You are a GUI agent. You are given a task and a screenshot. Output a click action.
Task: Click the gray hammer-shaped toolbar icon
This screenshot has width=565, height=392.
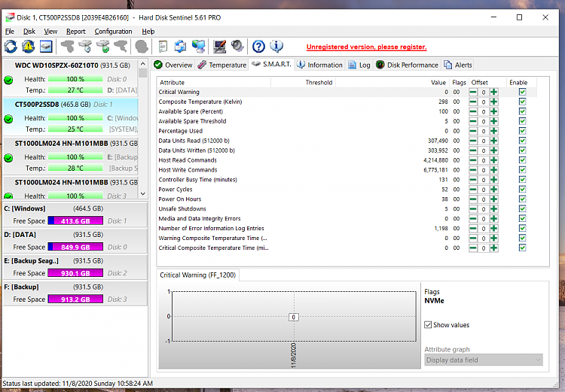click(67, 47)
